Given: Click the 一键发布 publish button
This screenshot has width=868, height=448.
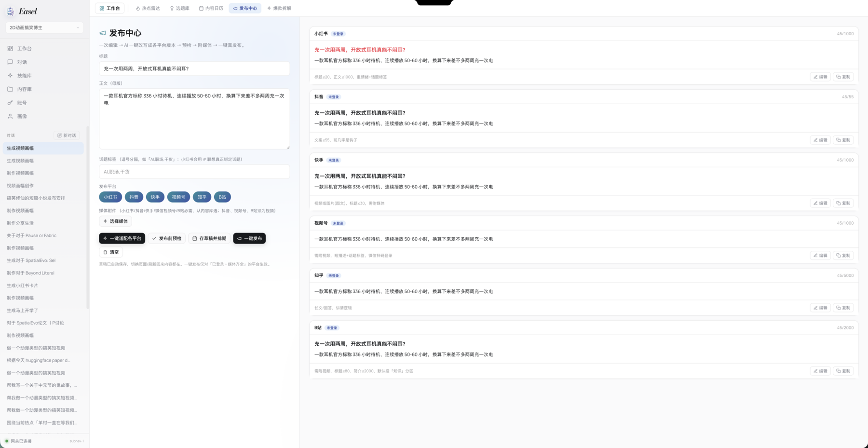Looking at the screenshot, I should point(249,238).
